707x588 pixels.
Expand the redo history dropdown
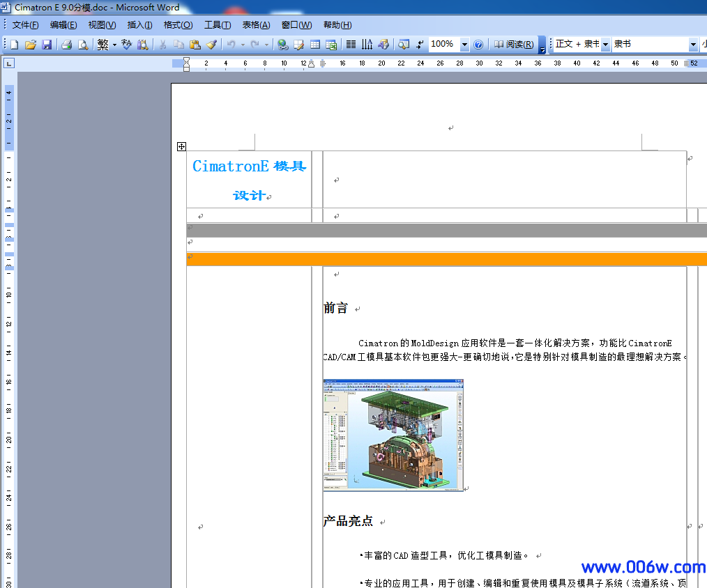266,45
